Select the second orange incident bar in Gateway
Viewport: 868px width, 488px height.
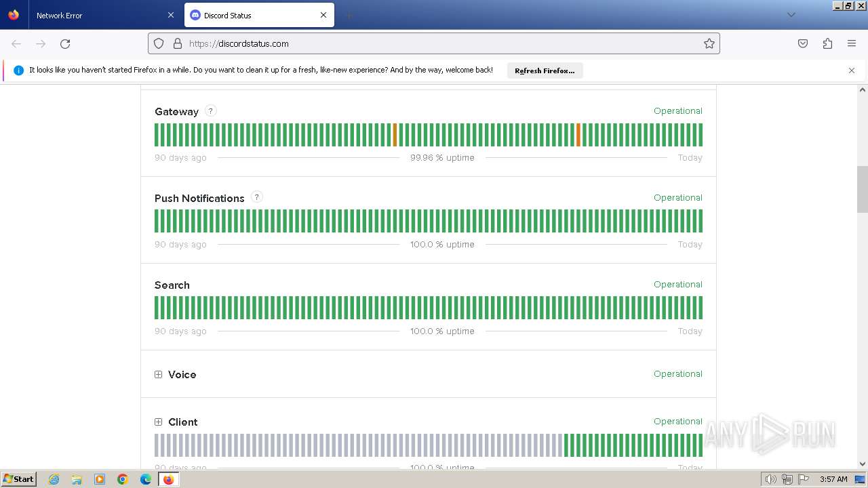coord(578,134)
